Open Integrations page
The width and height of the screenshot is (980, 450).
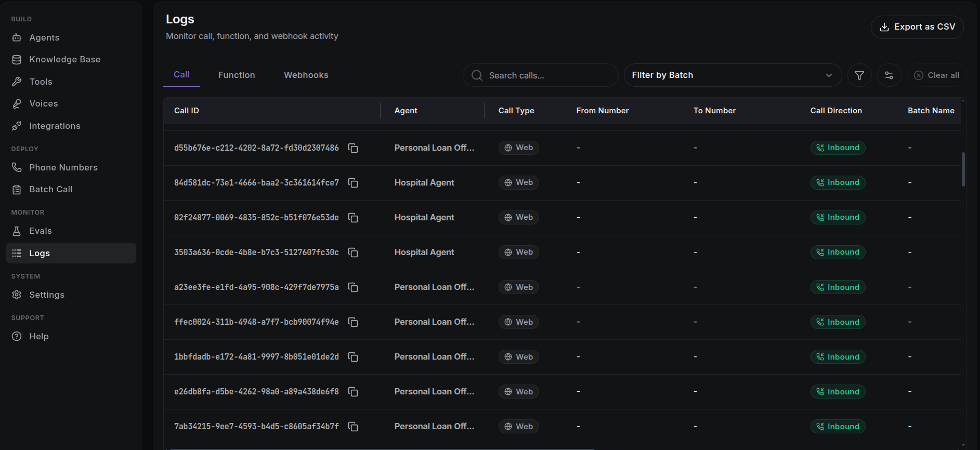pyautogui.click(x=71, y=126)
